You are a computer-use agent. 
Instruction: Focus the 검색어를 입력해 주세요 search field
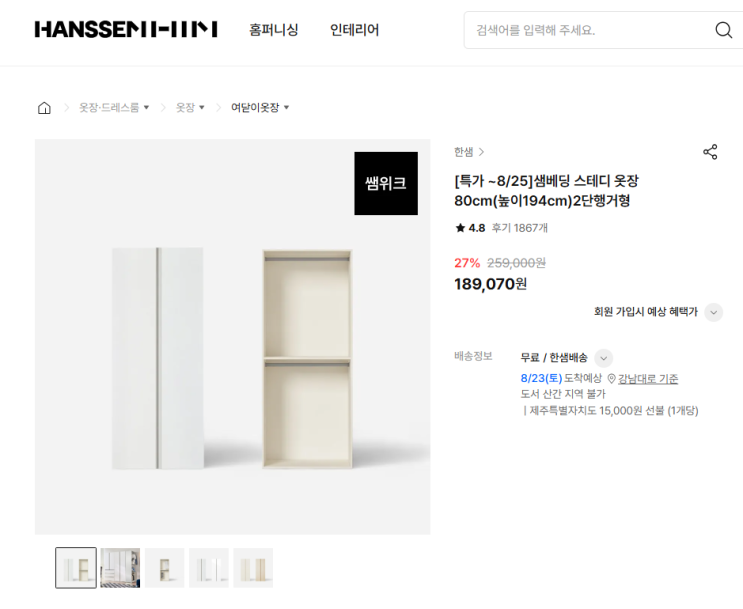coord(588,30)
